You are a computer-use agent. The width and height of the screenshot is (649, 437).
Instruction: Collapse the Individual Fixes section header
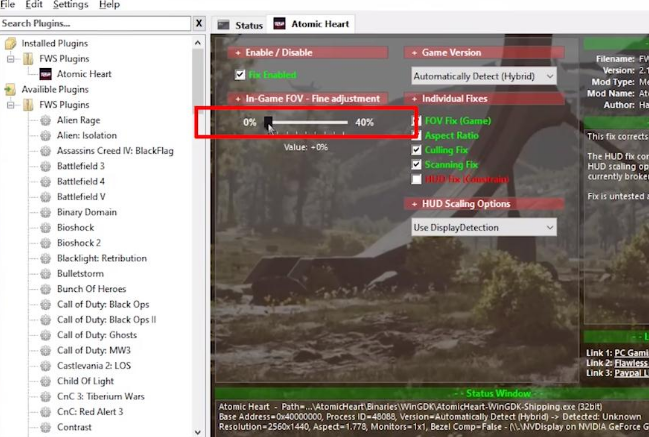[x=484, y=98]
